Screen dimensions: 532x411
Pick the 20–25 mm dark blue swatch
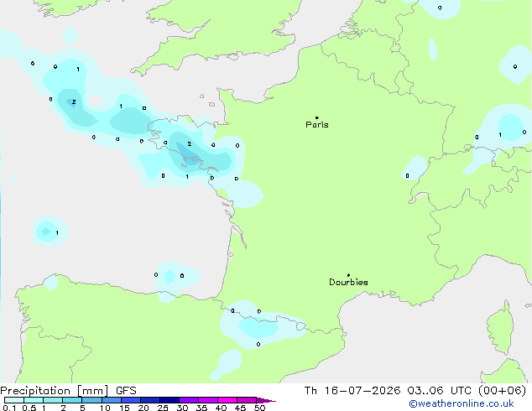pos(150,400)
